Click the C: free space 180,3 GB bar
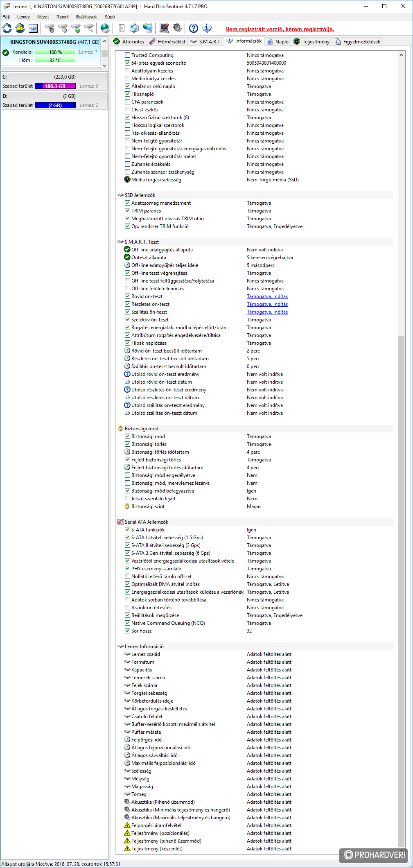Screen dimensions: 413x868 pos(55,86)
